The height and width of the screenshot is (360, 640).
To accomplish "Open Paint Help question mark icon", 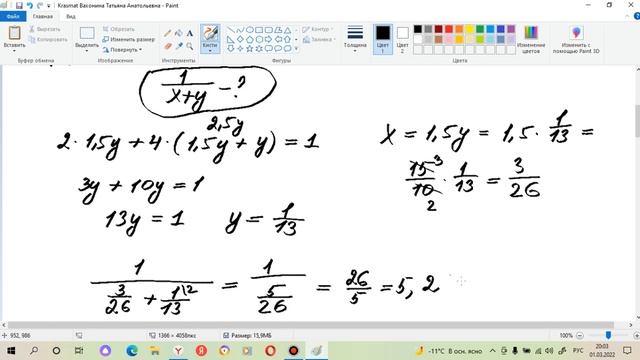I will pos(636,16).
